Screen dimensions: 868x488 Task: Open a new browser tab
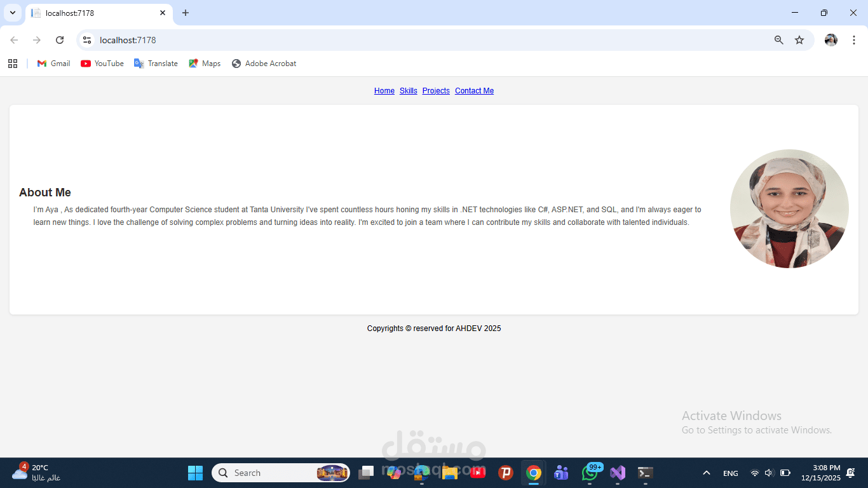pos(186,13)
